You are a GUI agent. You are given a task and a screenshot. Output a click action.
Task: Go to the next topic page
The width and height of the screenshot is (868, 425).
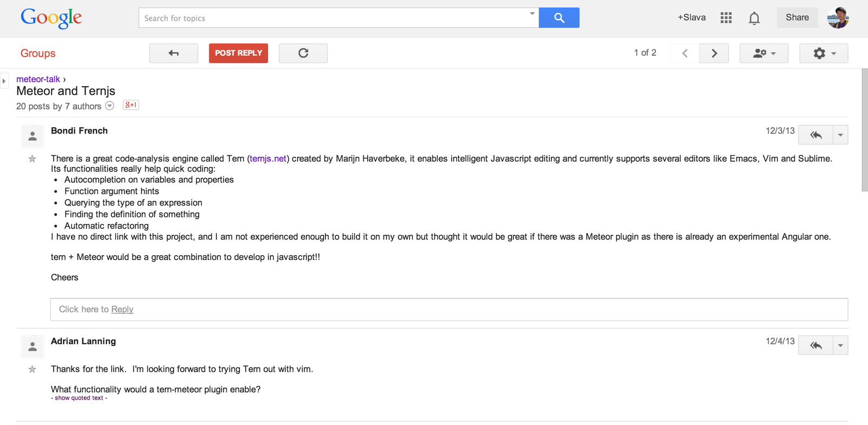tap(714, 53)
